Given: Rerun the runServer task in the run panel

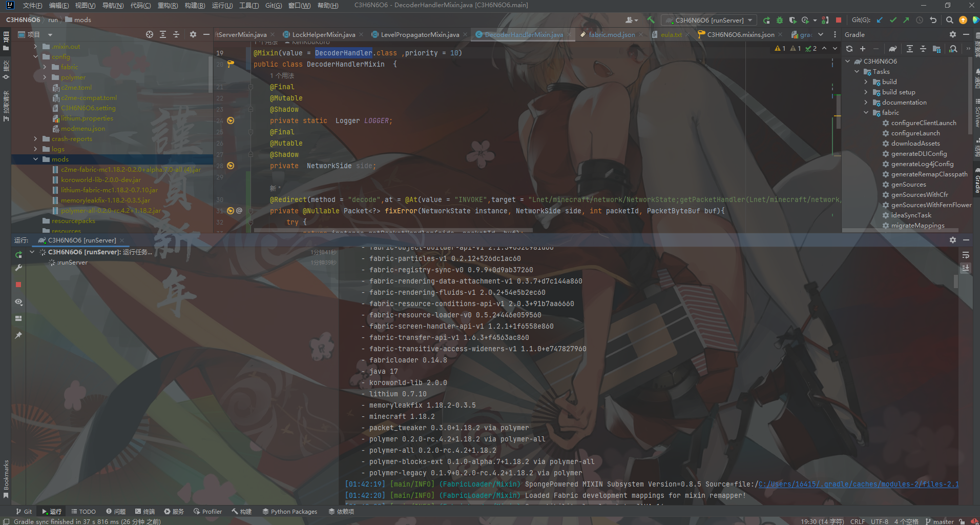Looking at the screenshot, I should [18, 254].
